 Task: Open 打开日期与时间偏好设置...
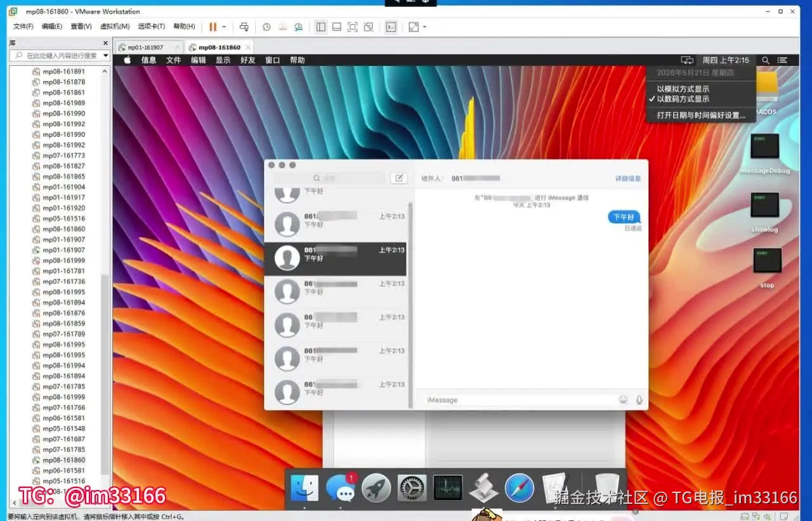[x=700, y=115]
